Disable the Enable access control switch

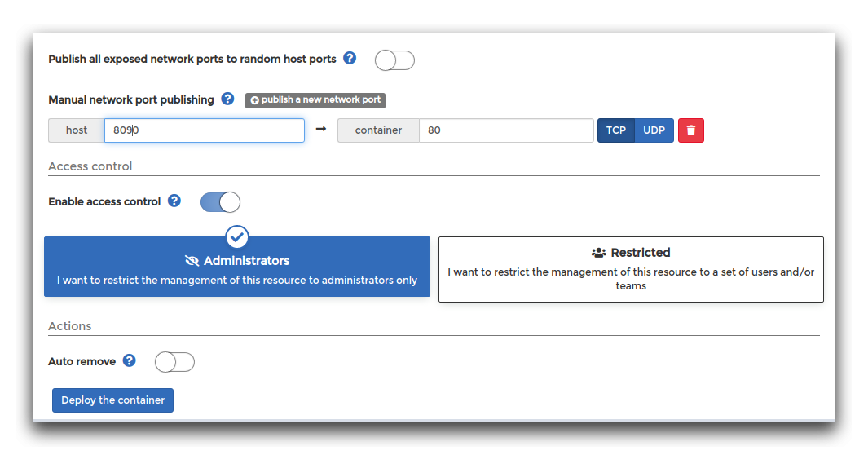(220, 202)
